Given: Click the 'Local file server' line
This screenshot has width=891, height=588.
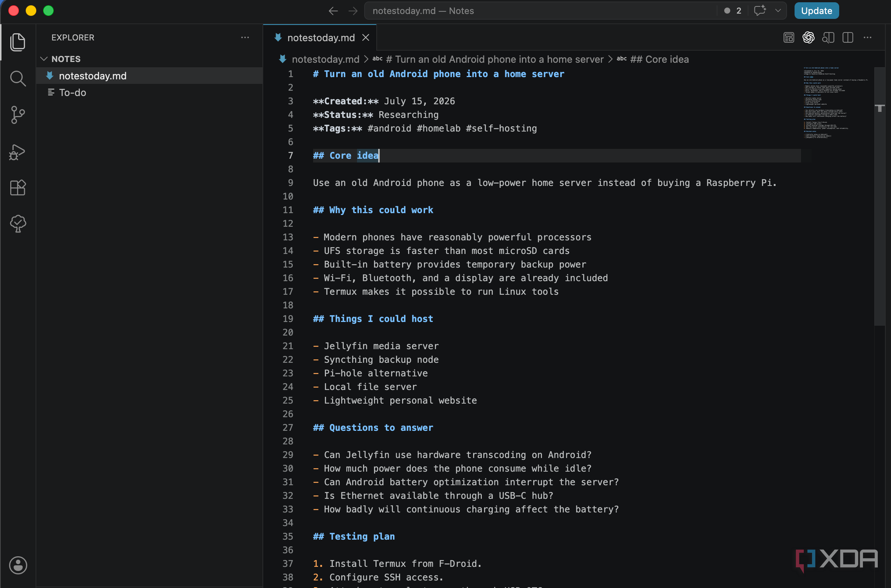Looking at the screenshot, I should click(365, 387).
